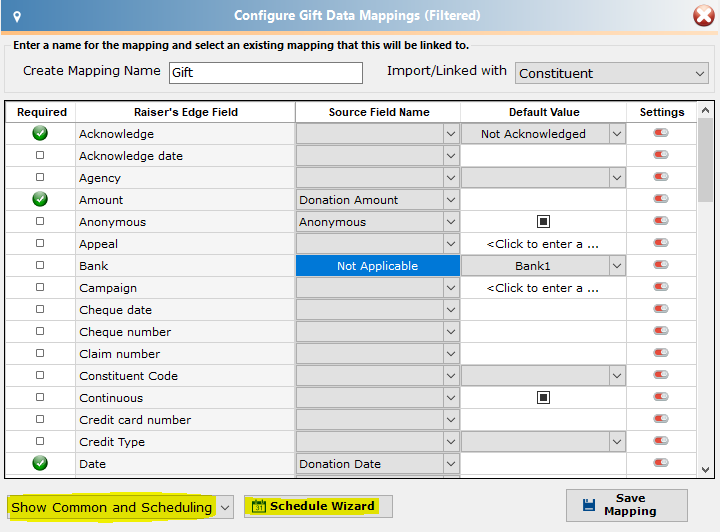
Task: Open the Donation Date source field dropdown
Action: pos(451,464)
